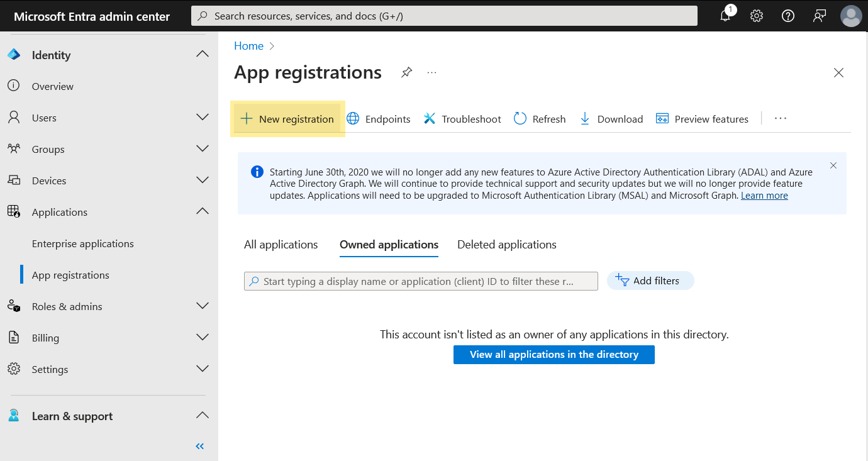Click the Billing document icon
The image size is (868, 461).
(x=14, y=337)
